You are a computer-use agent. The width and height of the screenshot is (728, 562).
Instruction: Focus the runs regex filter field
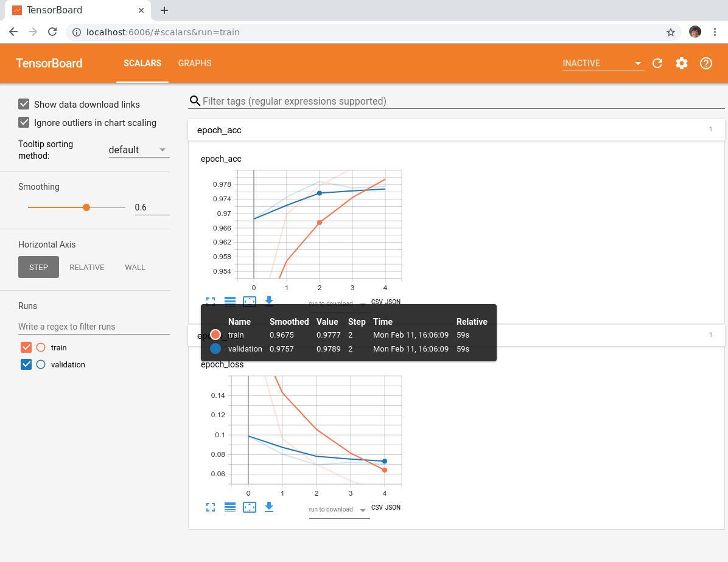click(94, 326)
